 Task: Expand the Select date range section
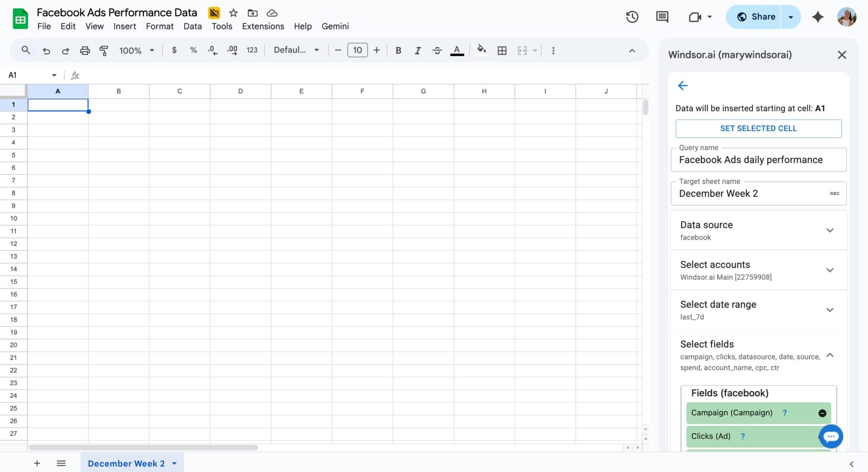(830, 310)
